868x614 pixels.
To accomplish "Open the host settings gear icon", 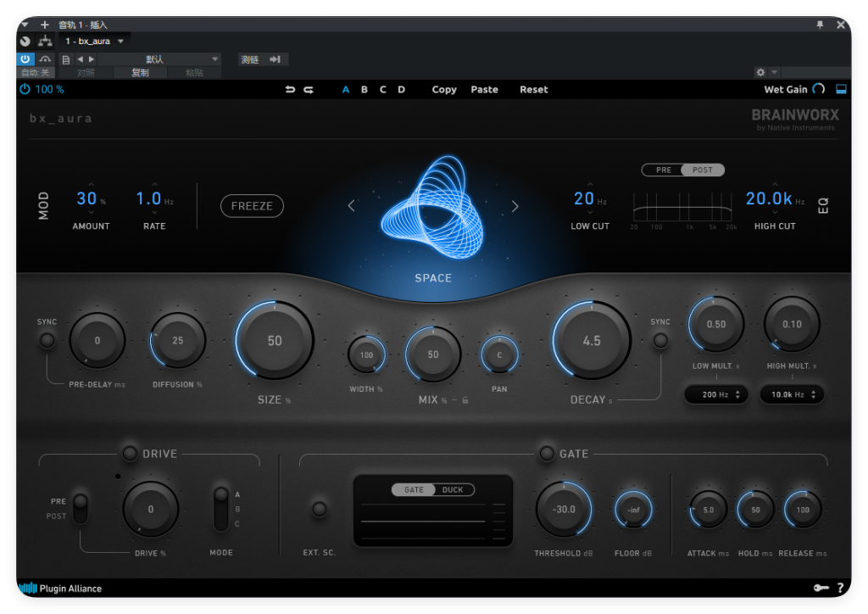I will click(760, 72).
